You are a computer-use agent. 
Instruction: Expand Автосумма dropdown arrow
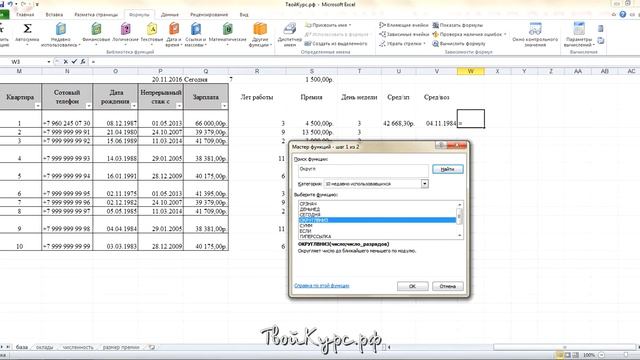27,44
